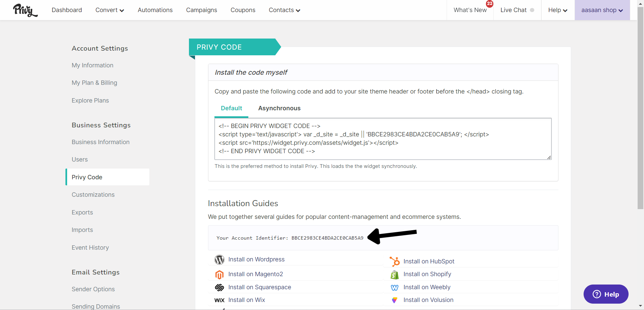
Task: Click the account identifier BBCE2983CE4BDA2CE0CAB5A9
Action: [x=327, y=238]
